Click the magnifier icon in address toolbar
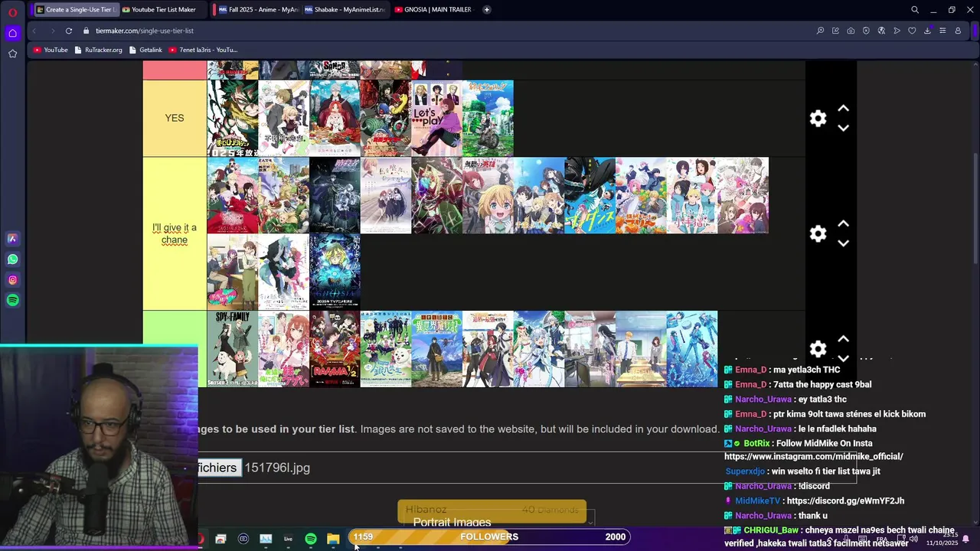The width and height of the screenshot is (980, 551). (820, 31)
